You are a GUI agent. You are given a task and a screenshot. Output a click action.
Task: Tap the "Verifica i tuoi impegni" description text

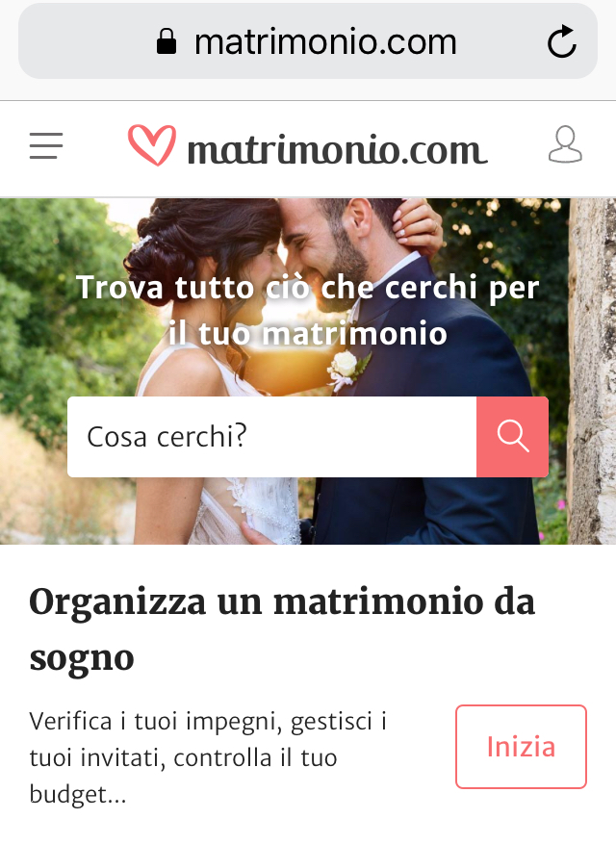[x=208, y=757]
